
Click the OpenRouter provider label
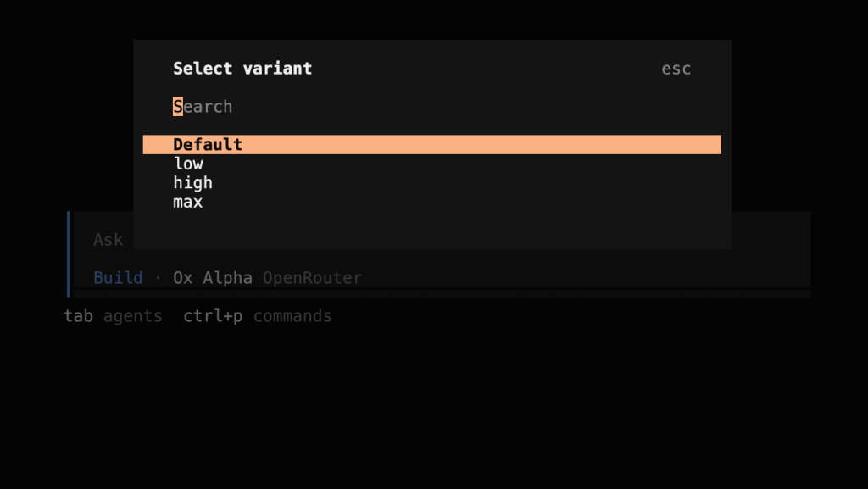click(312, 277)
